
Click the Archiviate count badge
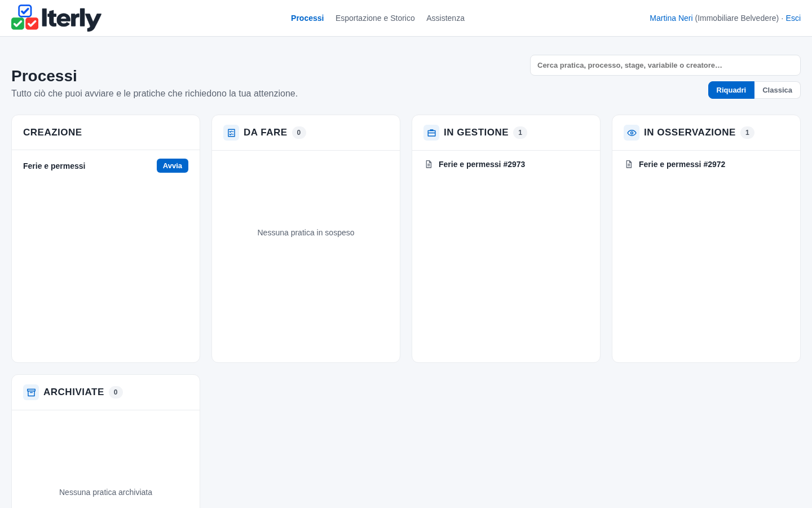[116, 392]
